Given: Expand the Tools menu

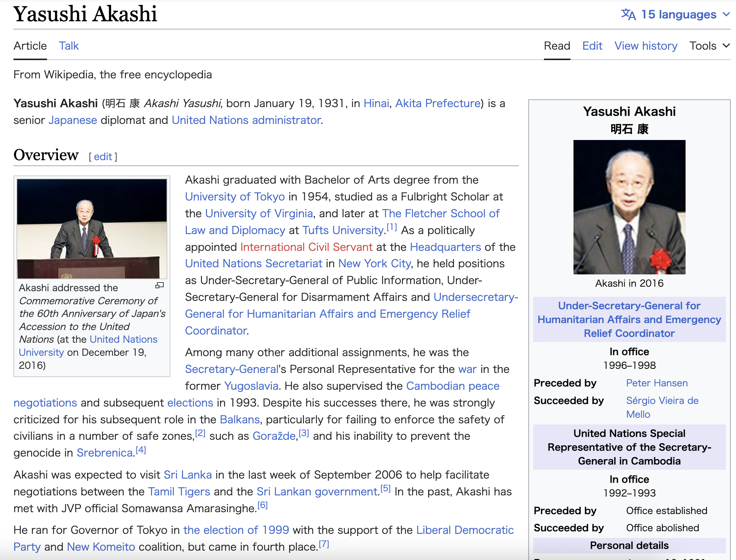Looking at the screenshot, I should [709, 46].
